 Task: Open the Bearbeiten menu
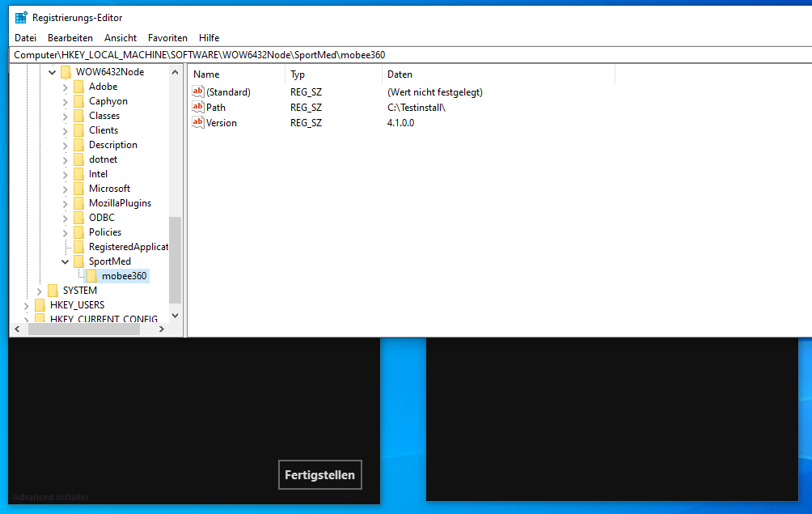coord(70,38)
